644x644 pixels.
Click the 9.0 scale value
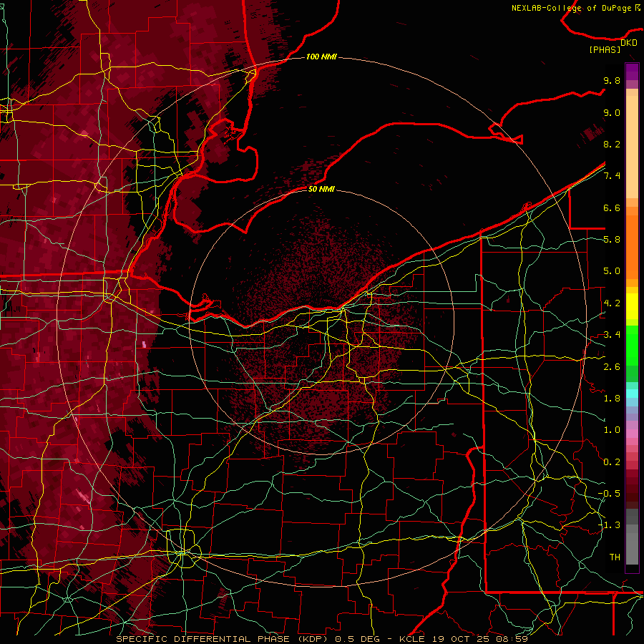tap(612, 112)
